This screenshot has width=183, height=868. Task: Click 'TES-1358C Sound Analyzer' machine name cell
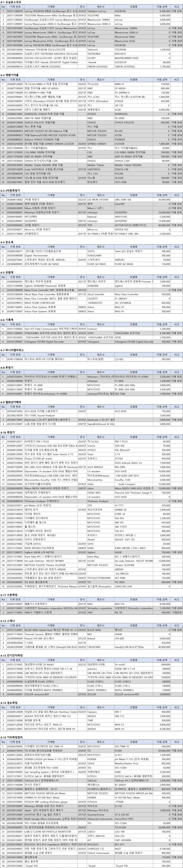pyautogui.click(x=51, y=415)
